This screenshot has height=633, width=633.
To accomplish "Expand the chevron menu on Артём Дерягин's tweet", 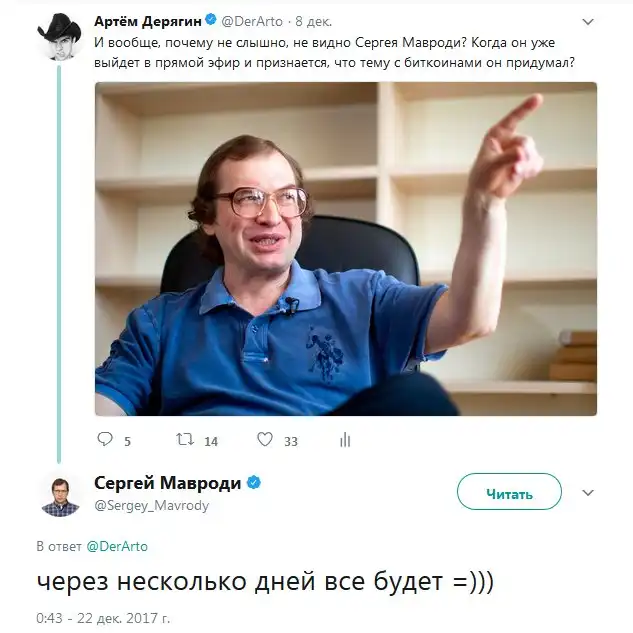I will click(x=588, y=22).
